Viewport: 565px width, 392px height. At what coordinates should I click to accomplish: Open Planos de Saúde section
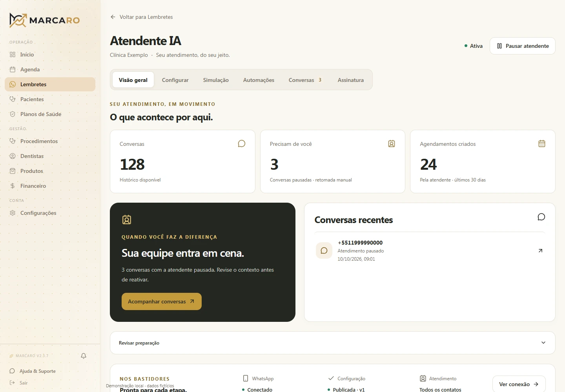50,114
